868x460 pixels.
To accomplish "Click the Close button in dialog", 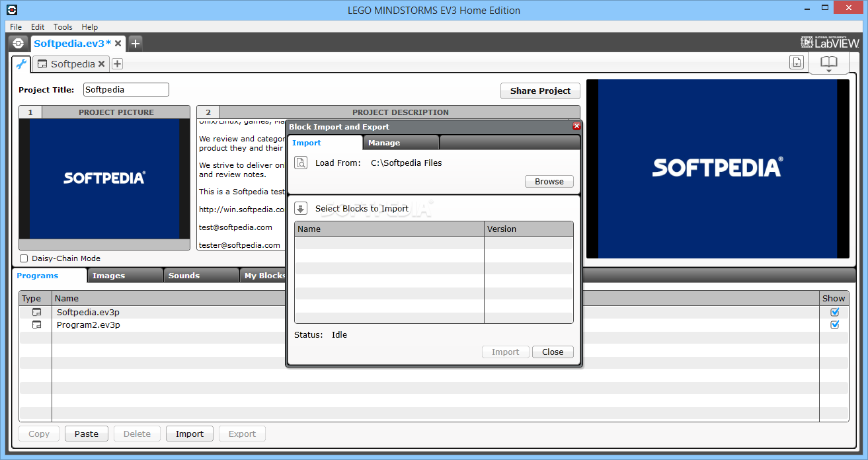I will tap(553, 352).
